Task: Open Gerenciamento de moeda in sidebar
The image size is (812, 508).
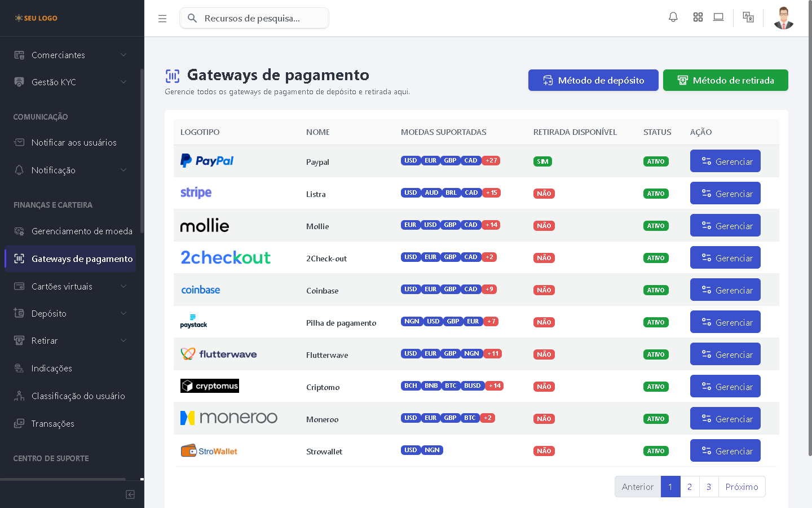Action: click(82, 231)
